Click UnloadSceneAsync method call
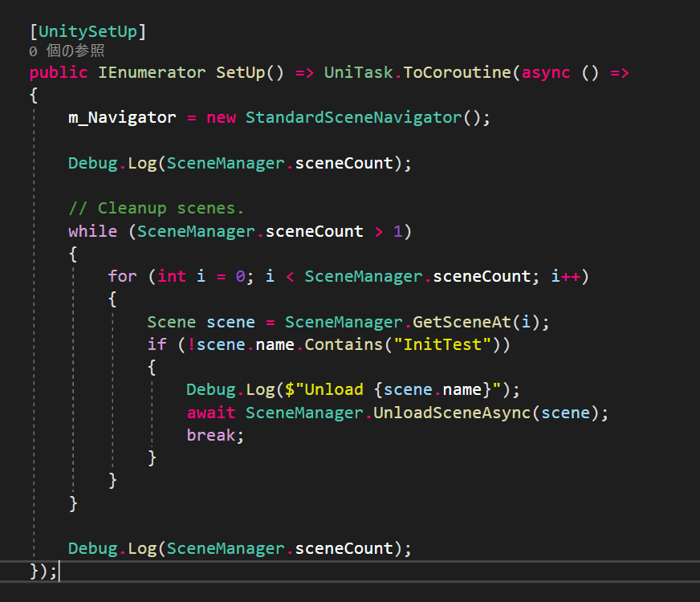700x602 pixels. (452, 413)
